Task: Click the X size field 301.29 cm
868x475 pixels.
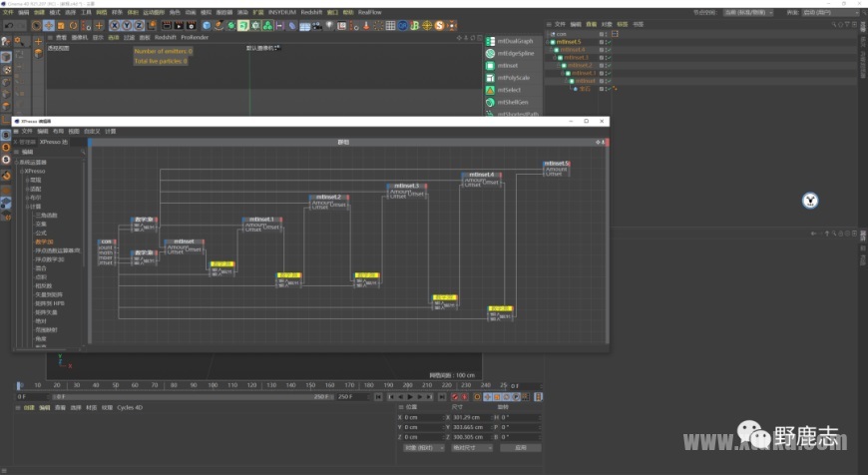Action: [470, 417]
